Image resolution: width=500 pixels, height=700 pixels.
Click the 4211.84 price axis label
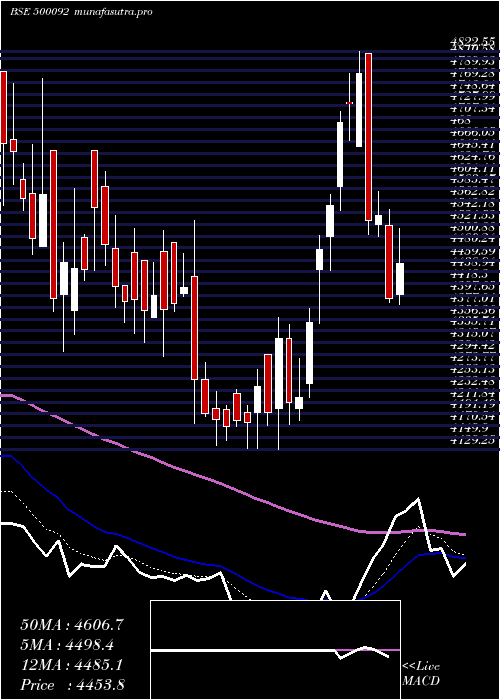[x=472, y=393]
